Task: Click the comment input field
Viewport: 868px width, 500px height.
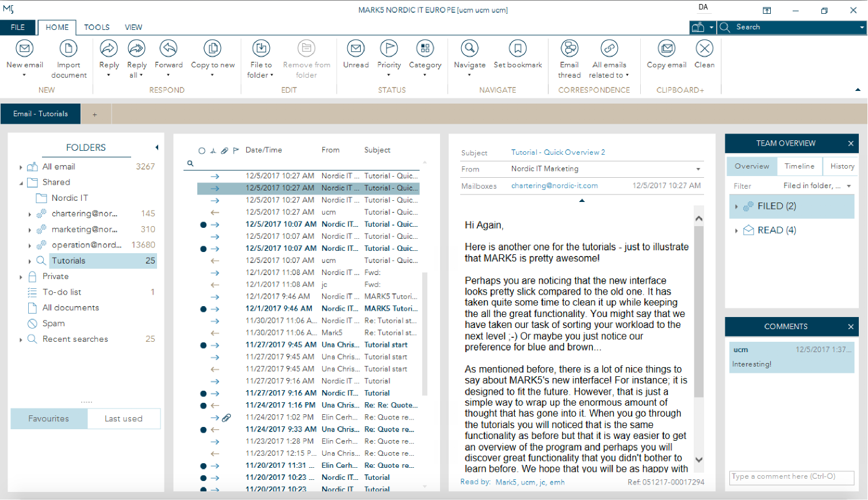Action: pos(792,477)
